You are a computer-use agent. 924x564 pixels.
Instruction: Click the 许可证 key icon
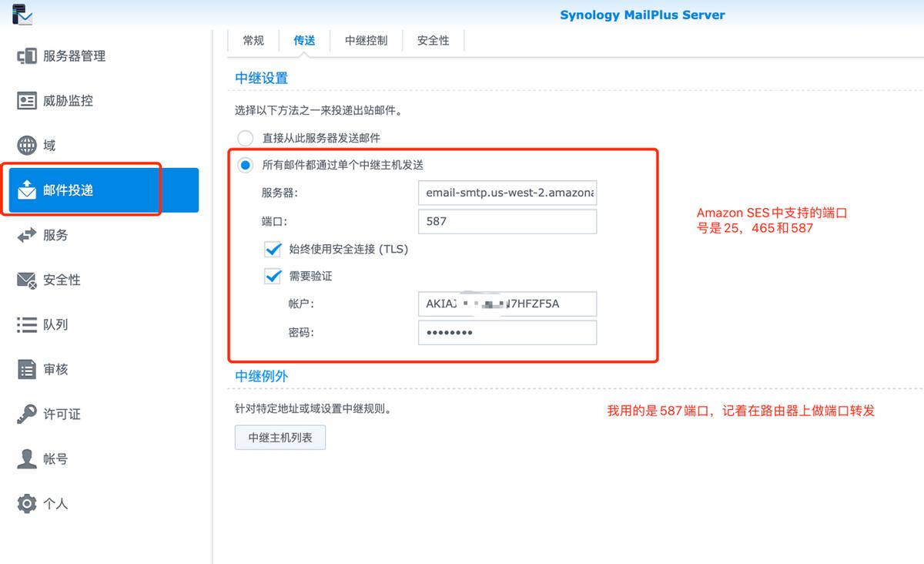27,414
